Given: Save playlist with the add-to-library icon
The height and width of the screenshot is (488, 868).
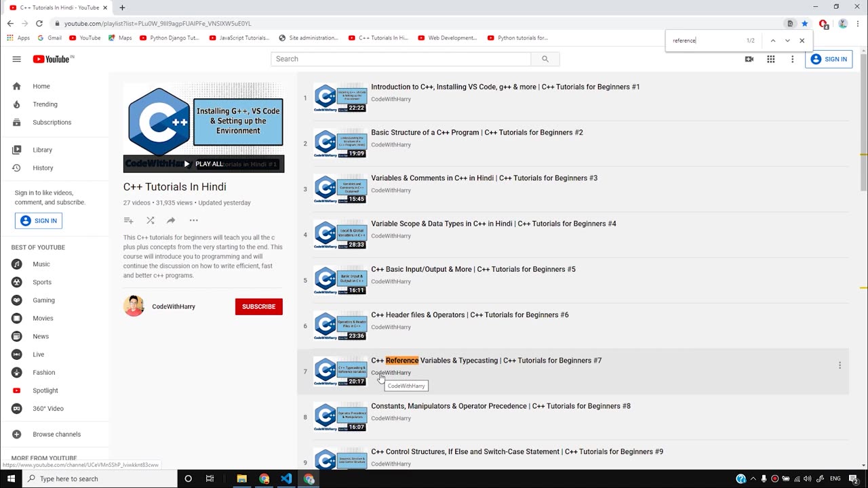Looking at the screenshot, I should [128, 220].
